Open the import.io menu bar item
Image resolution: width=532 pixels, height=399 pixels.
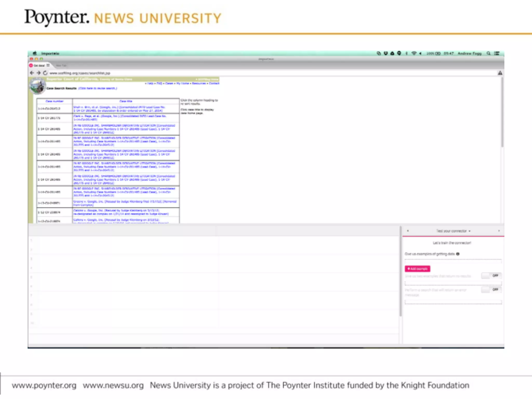pos(50,54)
